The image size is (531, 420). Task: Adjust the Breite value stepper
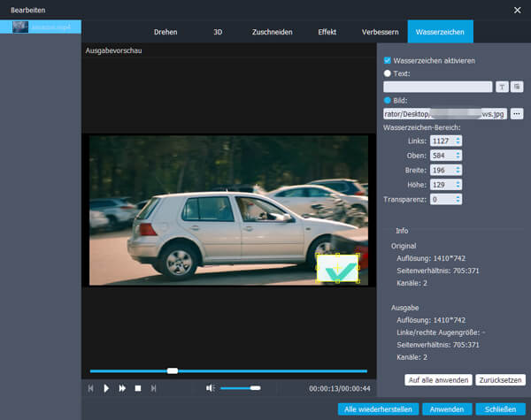458,171
